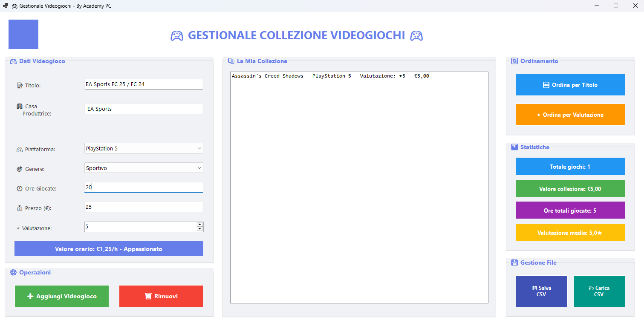Add the game with Aggiungi Videogioco

62,296
